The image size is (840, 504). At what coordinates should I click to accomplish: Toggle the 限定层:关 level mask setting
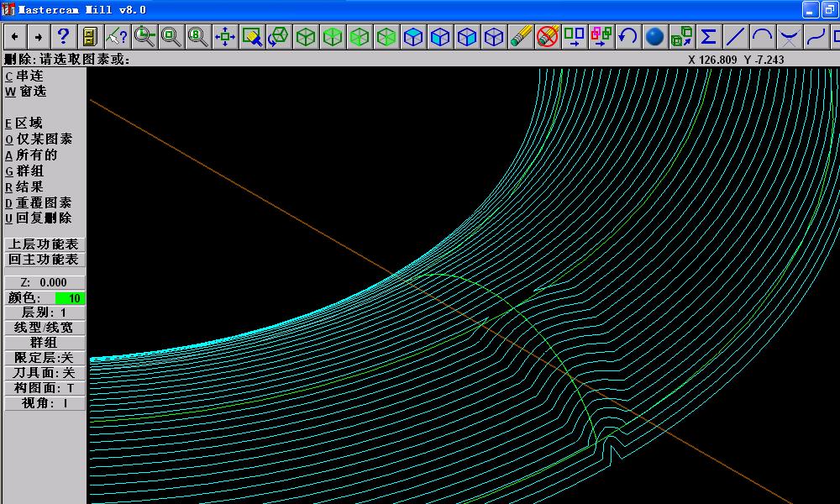(45, 358)
